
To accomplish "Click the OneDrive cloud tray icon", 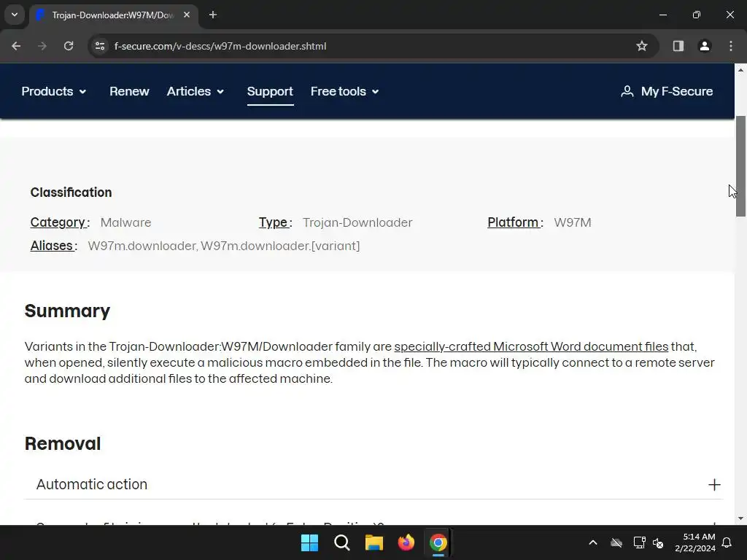I will (616, 542).
